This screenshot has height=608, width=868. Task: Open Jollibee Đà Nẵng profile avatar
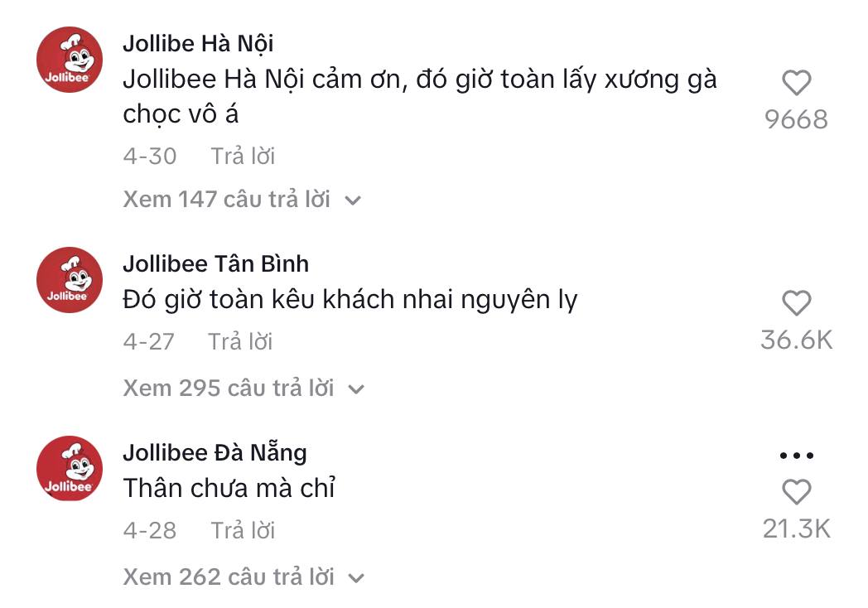70,469
